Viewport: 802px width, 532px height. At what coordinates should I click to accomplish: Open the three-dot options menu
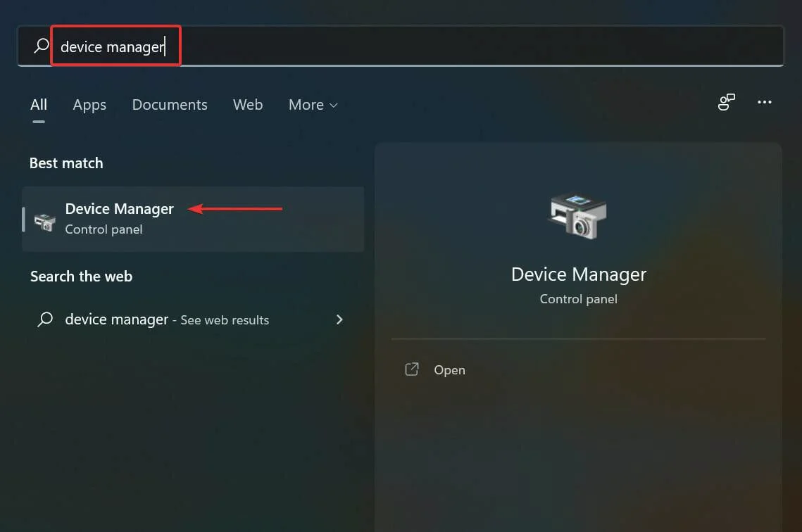(x=764, y=102)
